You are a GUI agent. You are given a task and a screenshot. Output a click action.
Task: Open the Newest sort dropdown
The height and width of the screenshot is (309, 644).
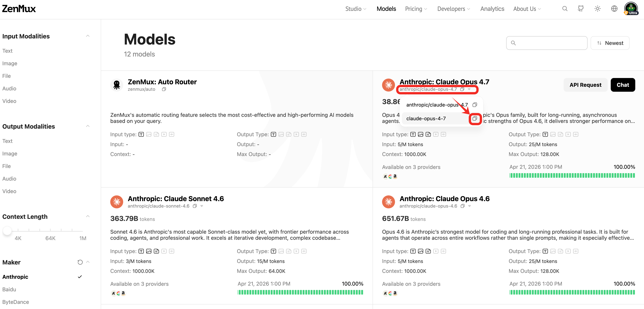pos(610,43)
